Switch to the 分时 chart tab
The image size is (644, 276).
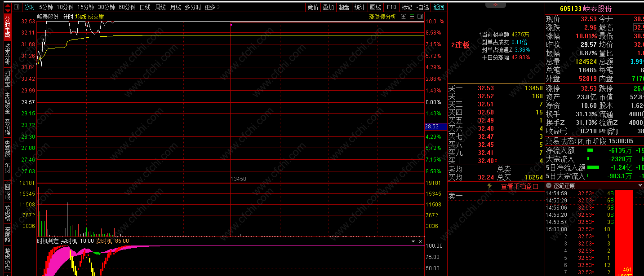click(x=29, y=7)
